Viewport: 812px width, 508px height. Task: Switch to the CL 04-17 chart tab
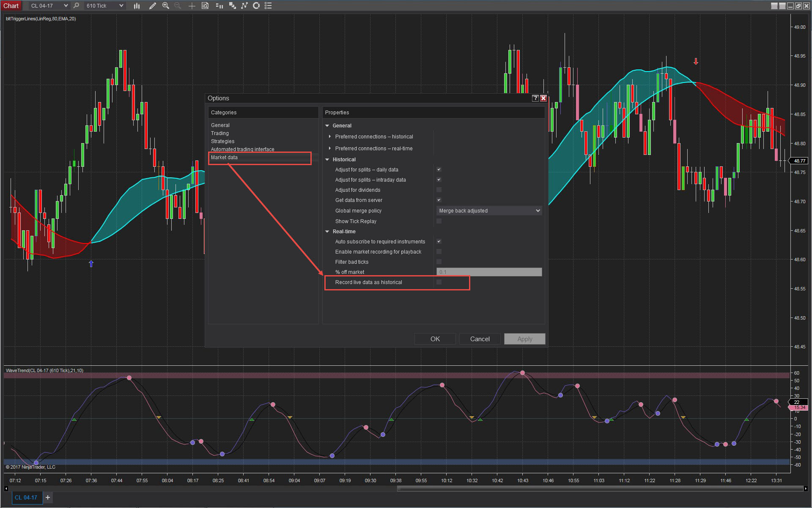[x=26, y=497]
